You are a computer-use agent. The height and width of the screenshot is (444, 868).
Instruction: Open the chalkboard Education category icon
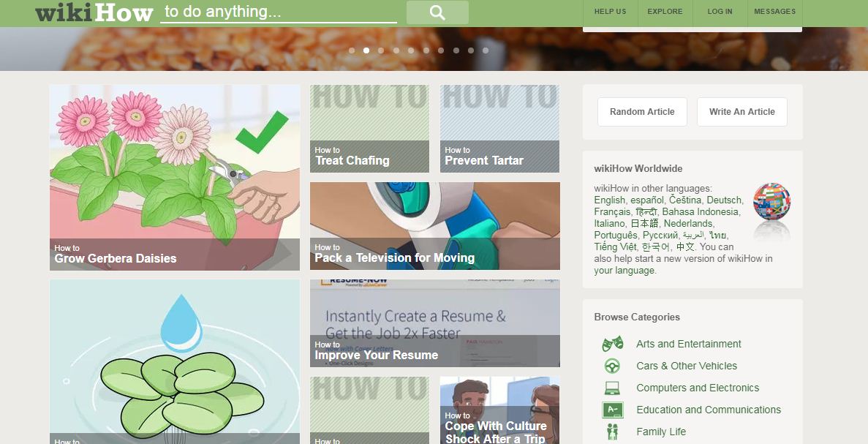pos(612,410)
